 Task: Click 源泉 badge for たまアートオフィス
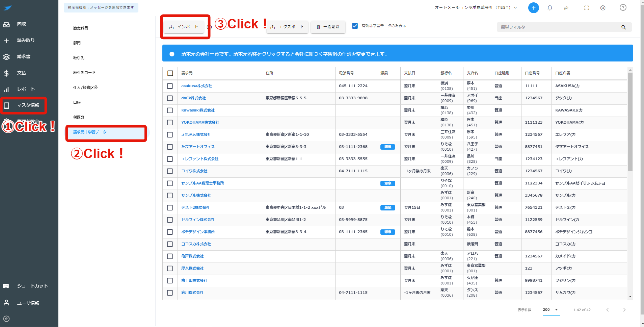[x=388, y=147]
